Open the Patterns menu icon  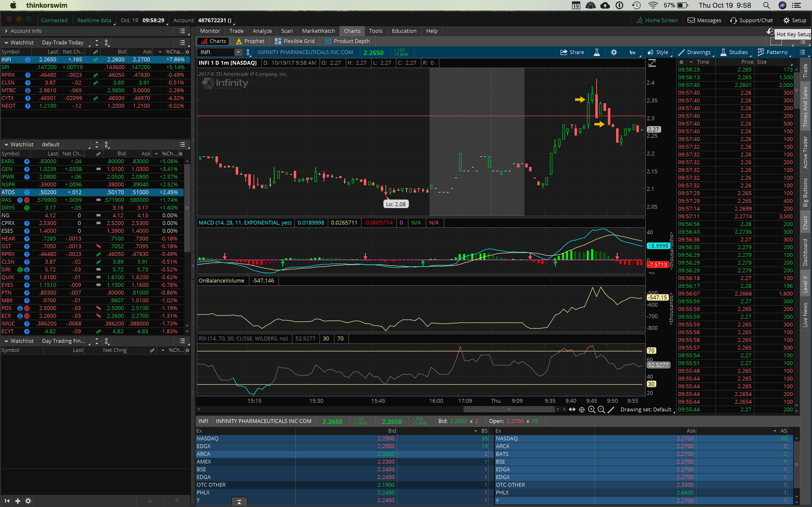pos(761,52)
